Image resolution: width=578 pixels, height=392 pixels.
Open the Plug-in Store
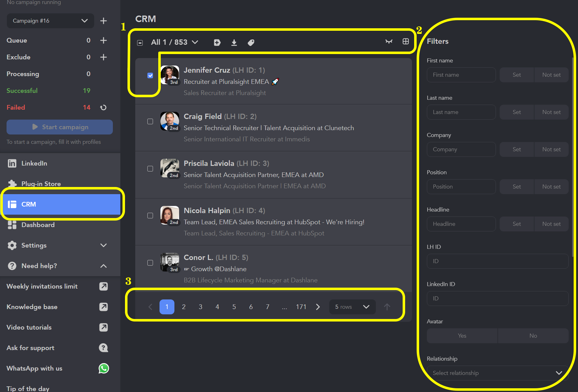pos(60,184)
